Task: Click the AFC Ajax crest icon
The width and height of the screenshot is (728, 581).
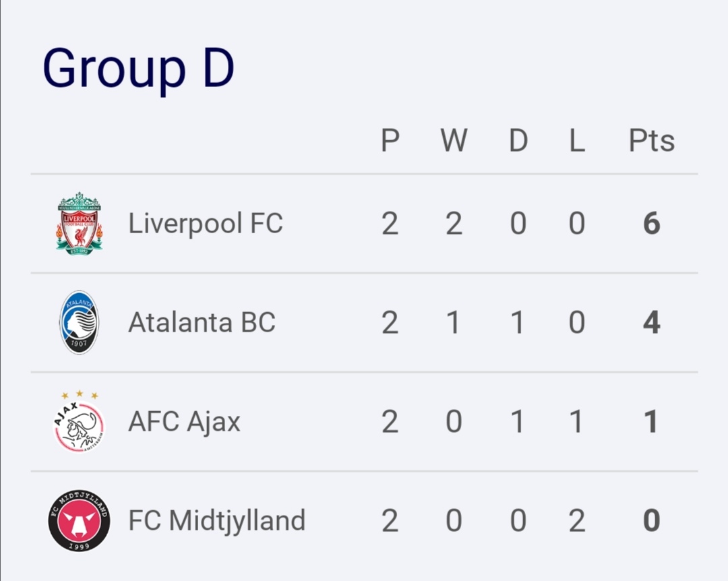Action: point(79,422)
